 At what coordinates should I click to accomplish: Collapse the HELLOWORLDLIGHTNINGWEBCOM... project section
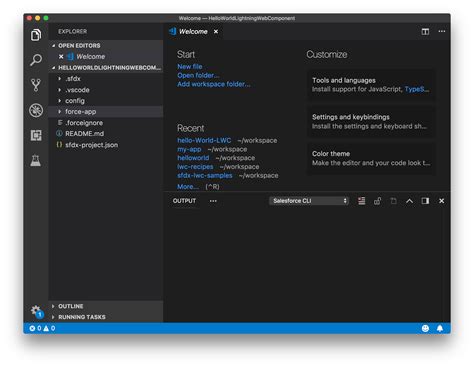[53, 68]
